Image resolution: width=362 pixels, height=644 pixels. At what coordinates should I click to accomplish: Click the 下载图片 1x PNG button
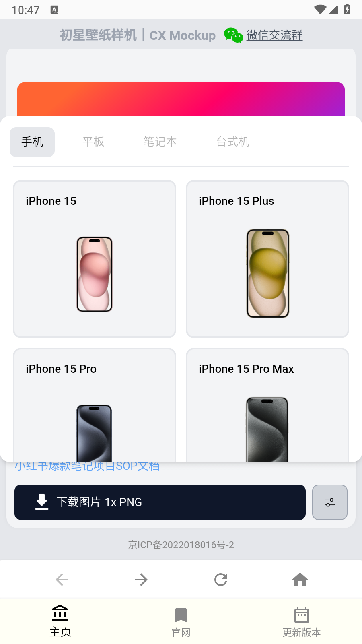[x=160, y=502]
